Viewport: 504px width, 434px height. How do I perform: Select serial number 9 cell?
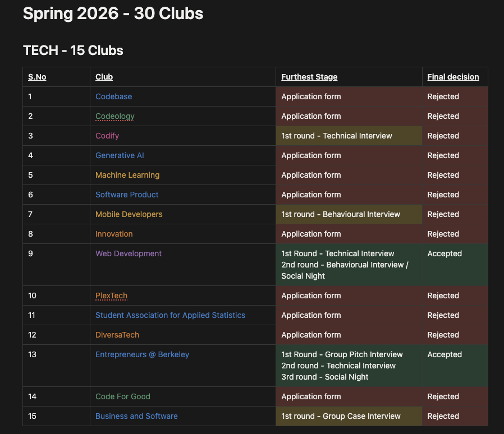[x=57, y=265]
